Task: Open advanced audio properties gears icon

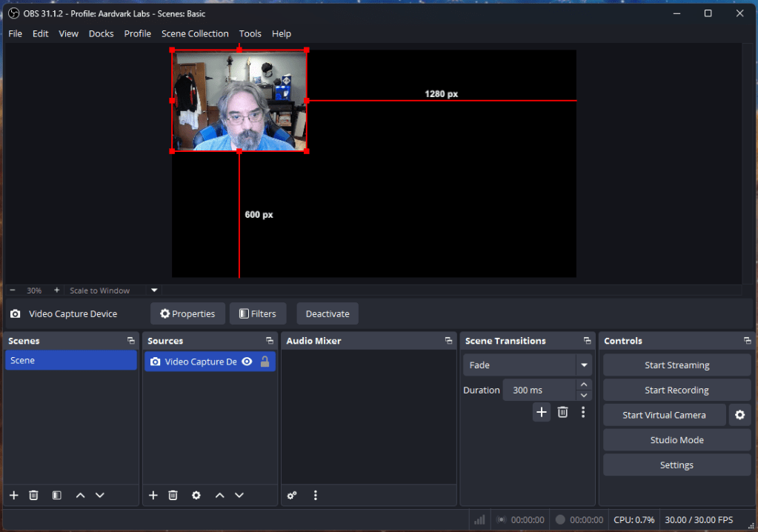Action: click(x=293, y=495)
